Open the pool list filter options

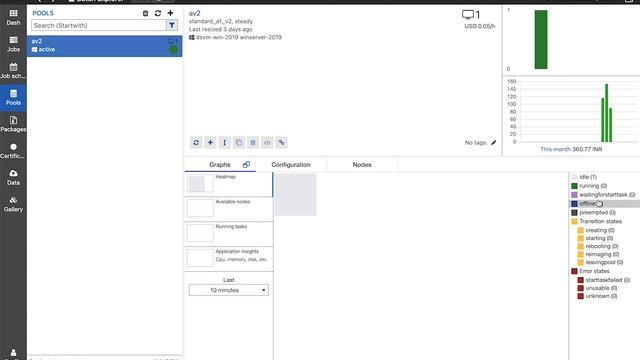tap(172, 25)
